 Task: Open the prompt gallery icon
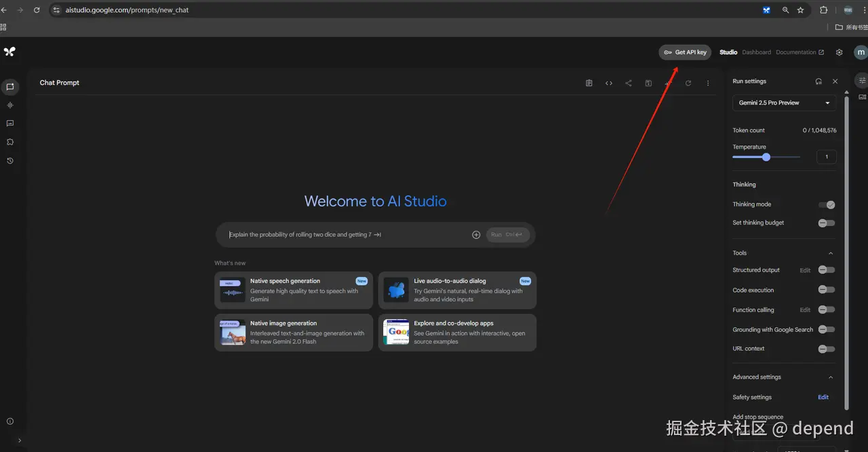[862, 97]
